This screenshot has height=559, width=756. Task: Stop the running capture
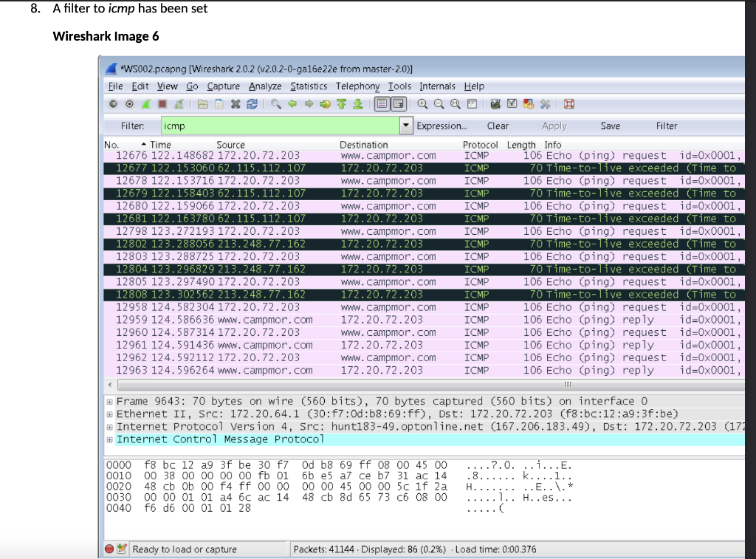tap(161, 104)
